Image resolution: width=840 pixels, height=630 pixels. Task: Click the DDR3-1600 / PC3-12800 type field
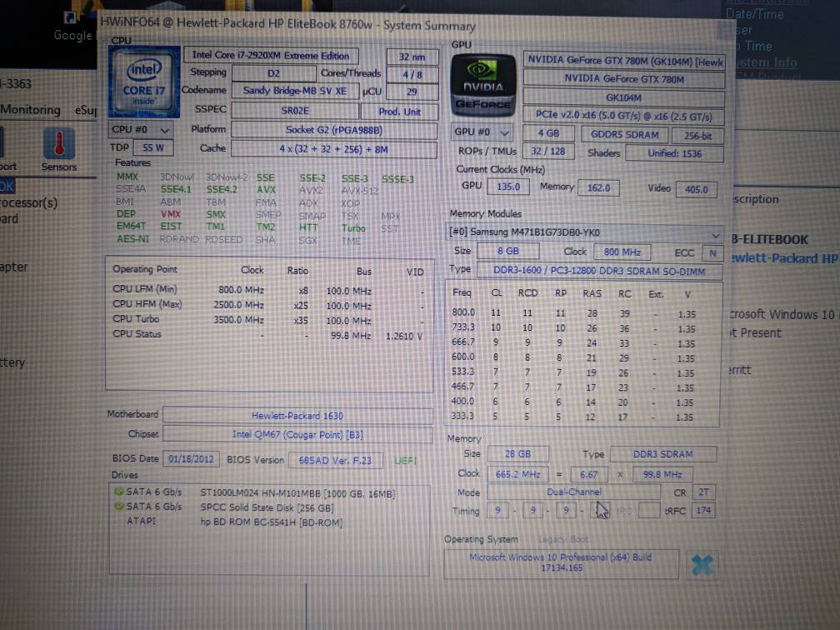point(599,271)
